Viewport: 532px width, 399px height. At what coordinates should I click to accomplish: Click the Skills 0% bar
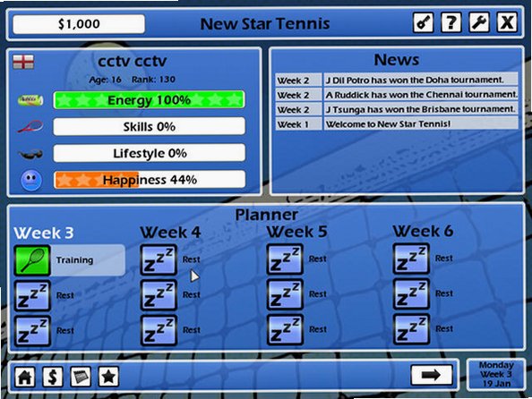[149, 126]
